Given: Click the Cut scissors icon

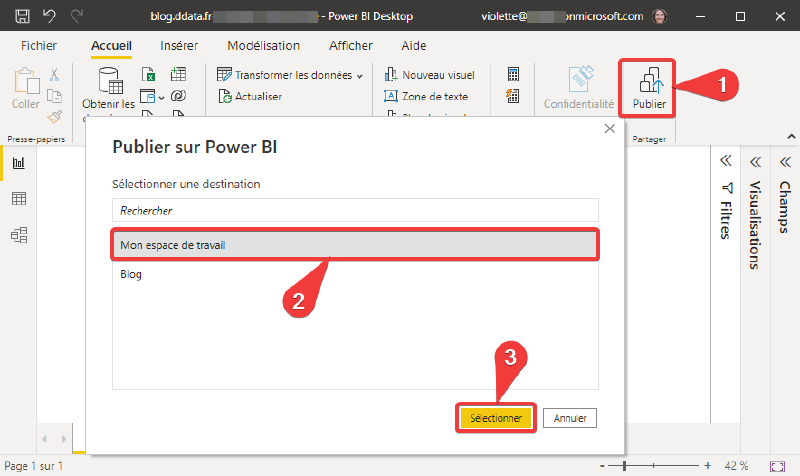Looking at the screenshot, I should (54, 74).
